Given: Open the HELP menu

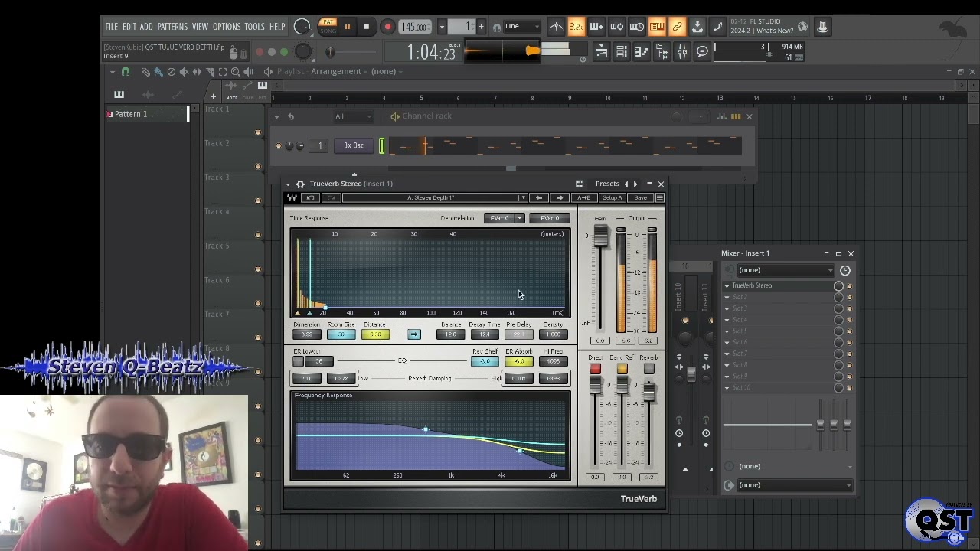Looking at the screenshot, I should pos(277,27).
